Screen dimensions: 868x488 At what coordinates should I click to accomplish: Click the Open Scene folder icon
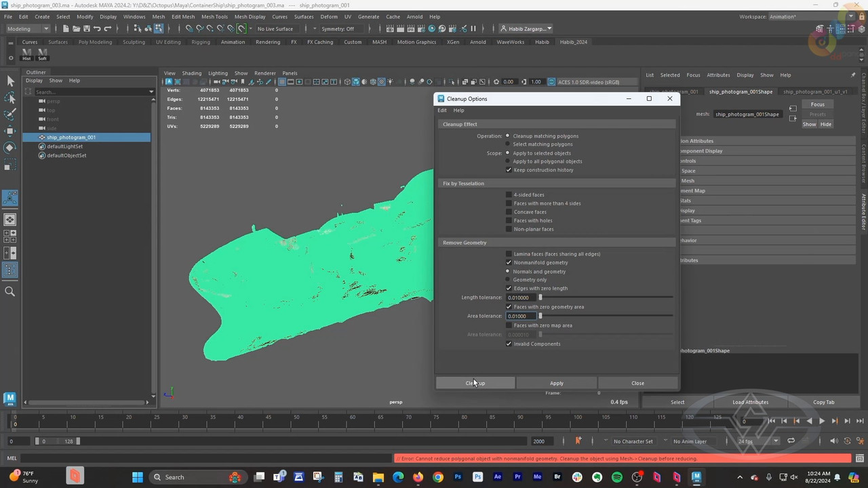click(x=76, y=28)
